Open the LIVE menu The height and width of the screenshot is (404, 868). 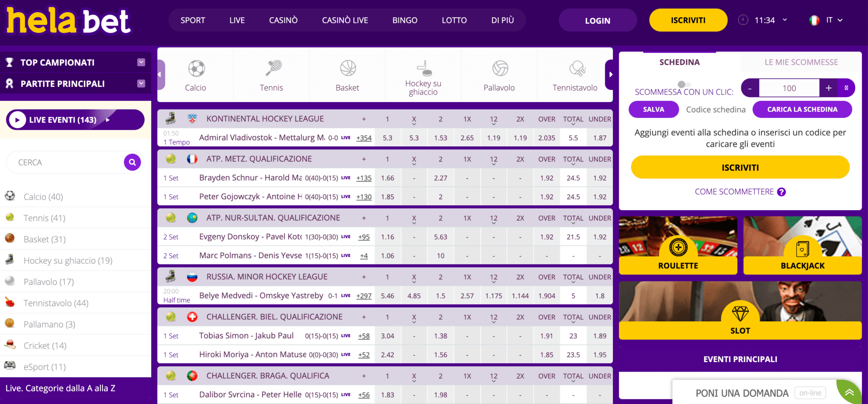pos(237,20)
